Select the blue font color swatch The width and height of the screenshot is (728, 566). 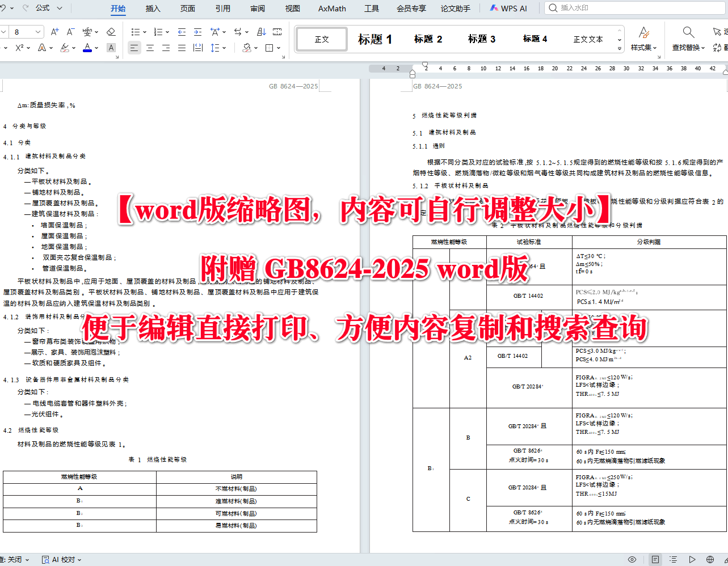pos(87,48)
